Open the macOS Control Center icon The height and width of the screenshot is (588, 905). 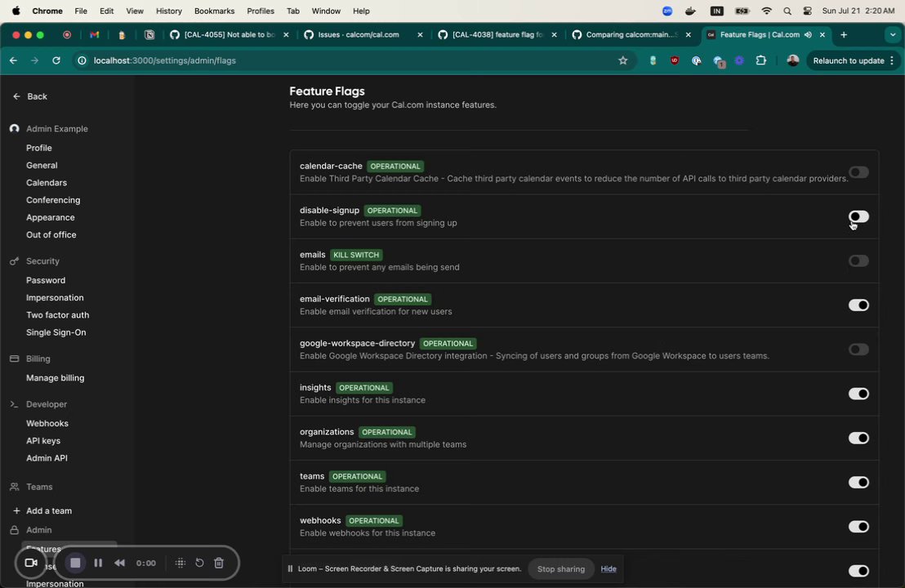[x=808, y=11]
